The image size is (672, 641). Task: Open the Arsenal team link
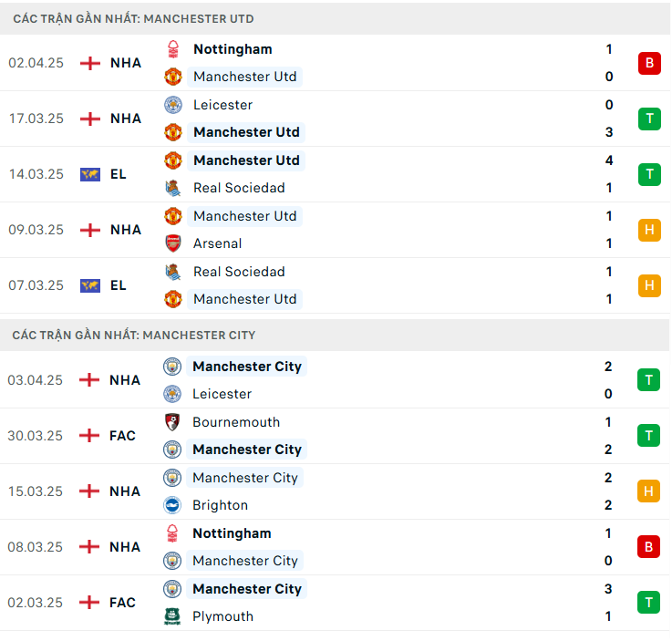[x=217, y=243]
